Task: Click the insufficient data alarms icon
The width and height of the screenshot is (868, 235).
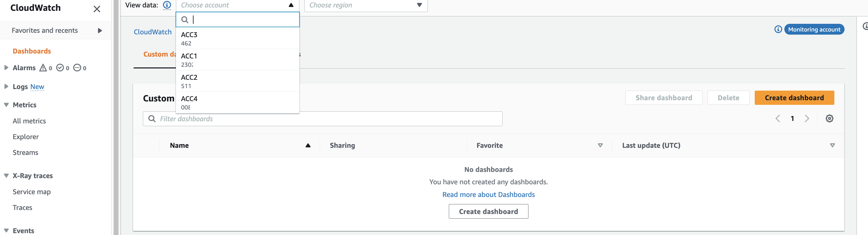Action: point(77,68)
